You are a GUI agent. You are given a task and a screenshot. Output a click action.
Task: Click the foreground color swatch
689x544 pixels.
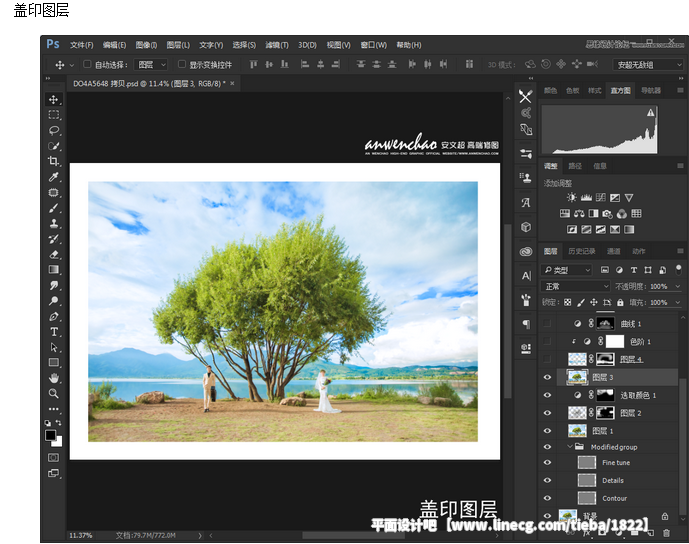coord(51,435)
